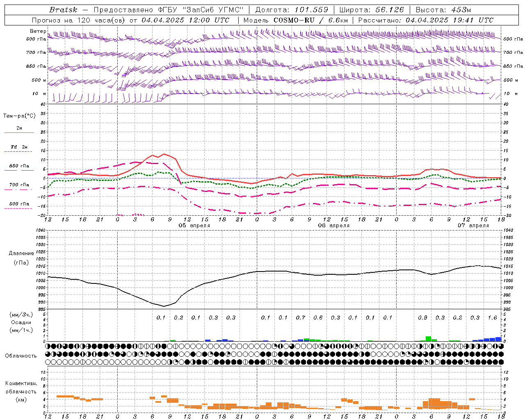
Task: Click the "500 гПа" temperature legend label
Action: click(19, 204)
